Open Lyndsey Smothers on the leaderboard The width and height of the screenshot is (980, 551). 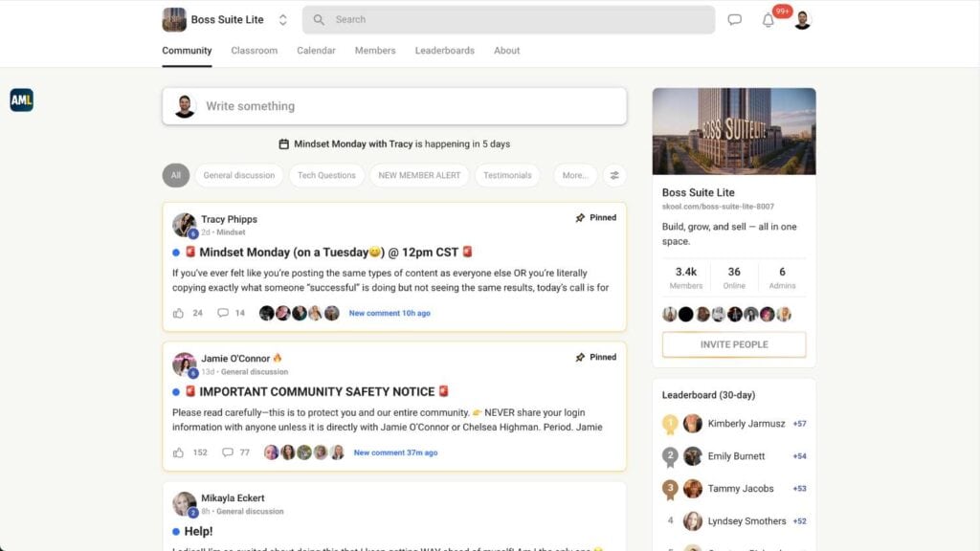[x=746, y=521]
